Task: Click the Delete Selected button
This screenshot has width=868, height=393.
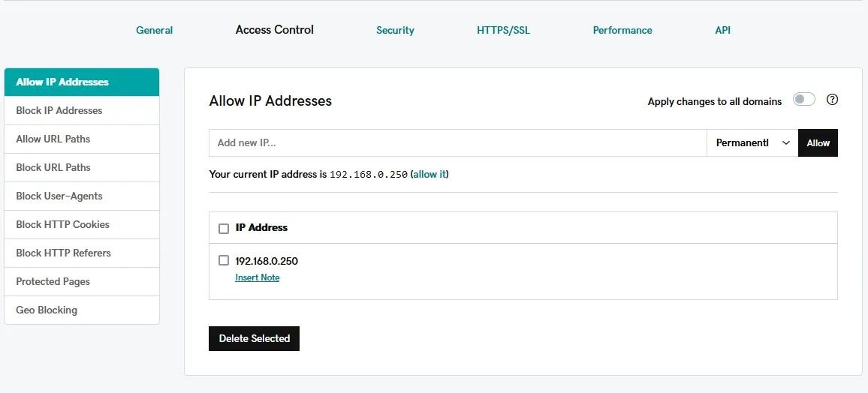Action: (x=254, y=338)
